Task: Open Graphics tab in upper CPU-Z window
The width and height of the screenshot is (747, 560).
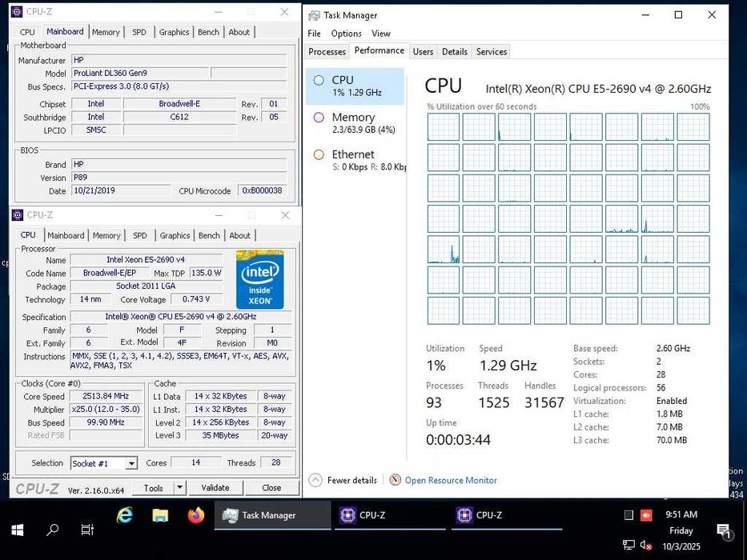Action: (174, 32)
